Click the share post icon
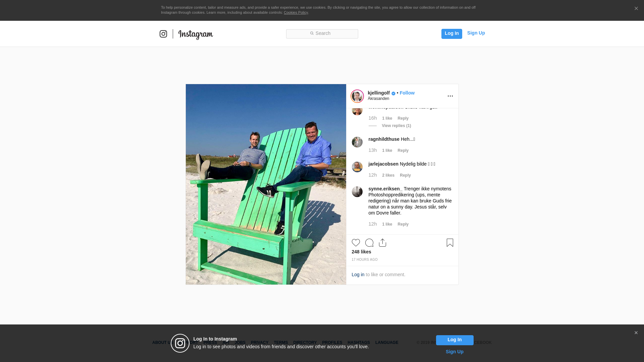This screenshot has width=644, height=362. click(x=382, y=243)
